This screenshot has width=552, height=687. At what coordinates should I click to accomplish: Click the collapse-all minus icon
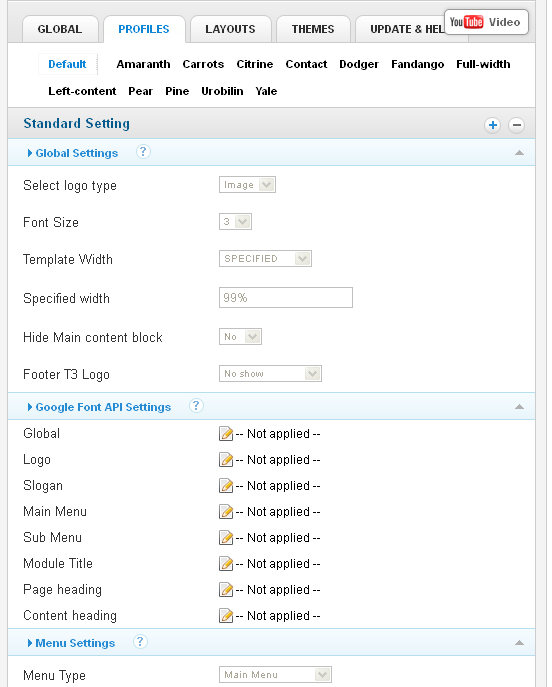coord(517,125)
